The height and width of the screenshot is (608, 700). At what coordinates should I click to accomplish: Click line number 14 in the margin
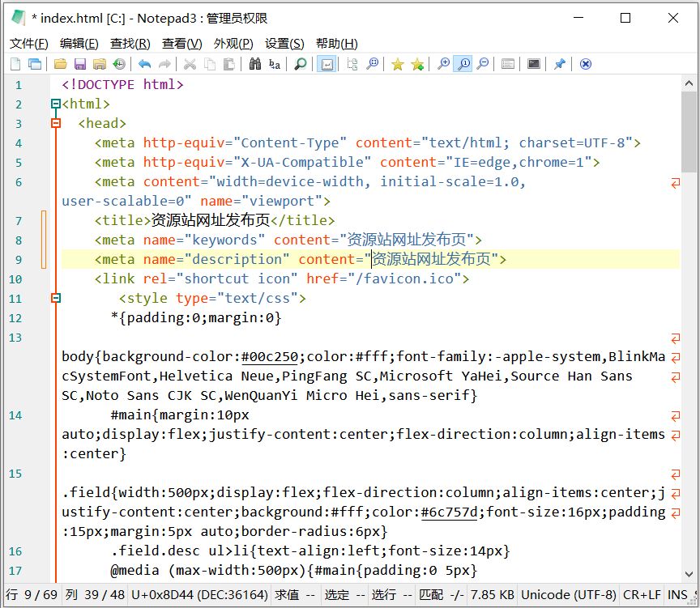point(15,415)
